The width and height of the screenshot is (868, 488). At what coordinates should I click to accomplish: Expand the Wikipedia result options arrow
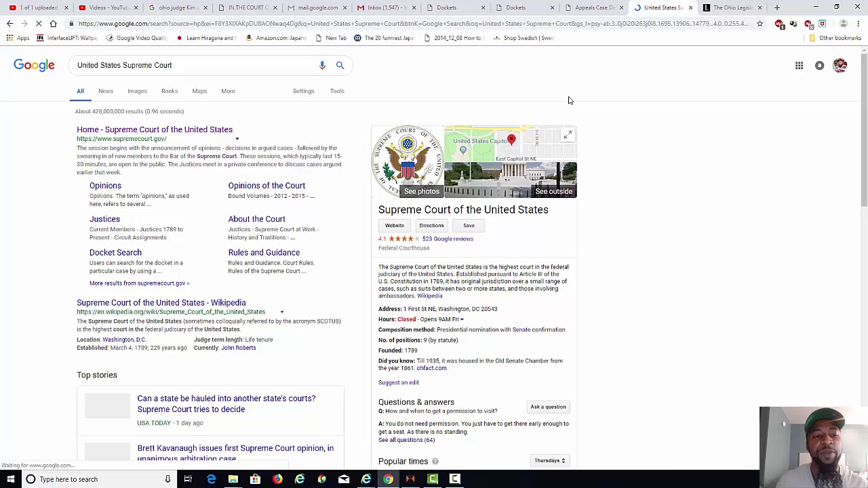click(x=281, y=312)
